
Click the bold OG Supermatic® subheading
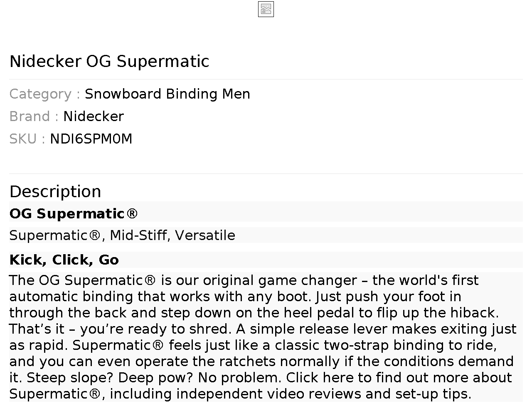tap(73, 214)
